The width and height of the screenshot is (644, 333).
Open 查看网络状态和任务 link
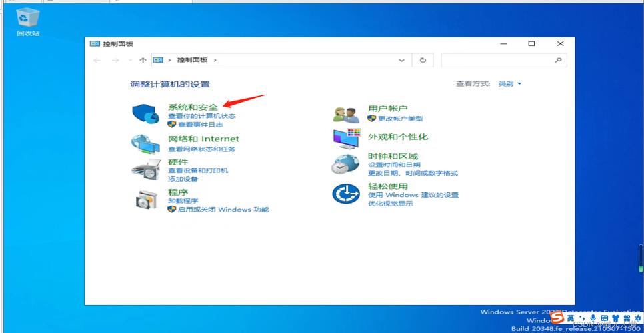click(201, 149)
